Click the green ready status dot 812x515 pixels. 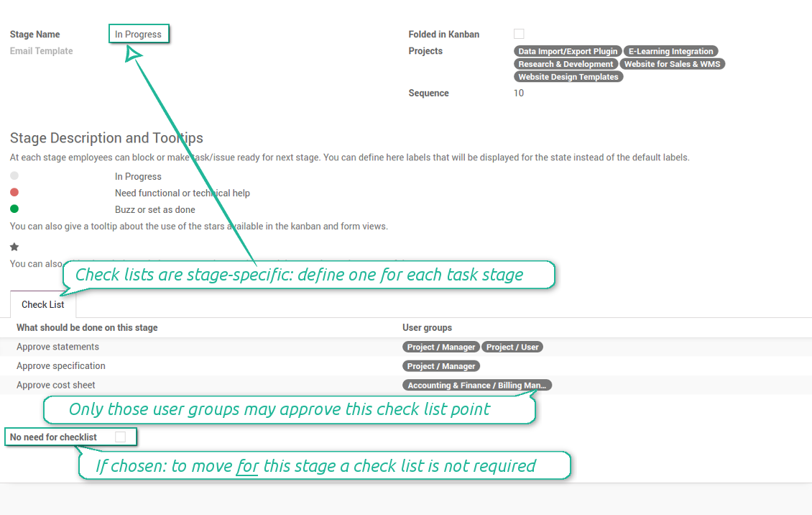tap(14, 209)
